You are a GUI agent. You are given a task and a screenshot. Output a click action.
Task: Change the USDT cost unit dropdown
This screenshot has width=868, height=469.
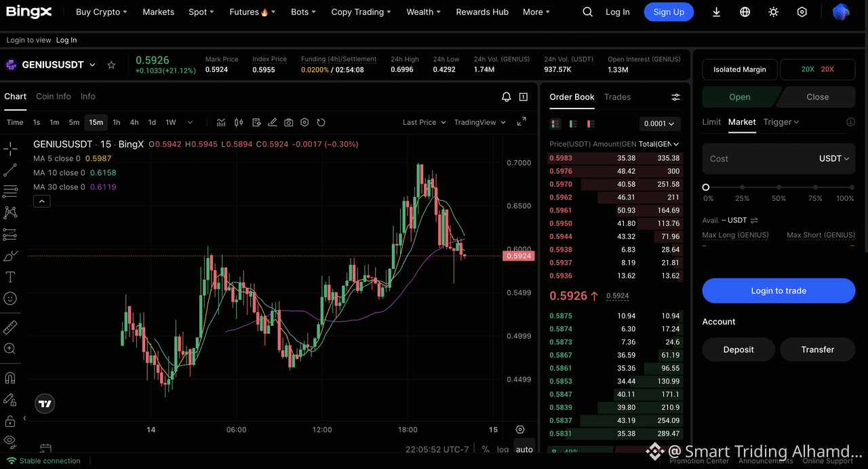[x=834, y=159]
